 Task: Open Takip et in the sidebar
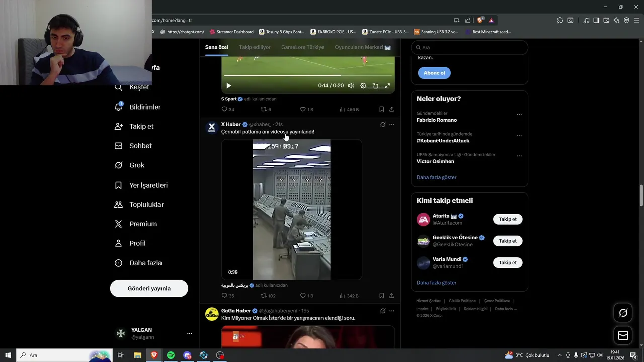tap(134, 126)
